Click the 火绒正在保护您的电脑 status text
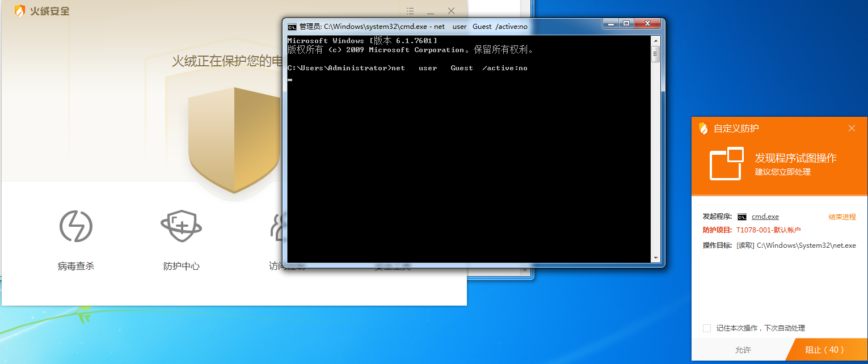Viewport: 868px width, 364px height. (227, 61)
